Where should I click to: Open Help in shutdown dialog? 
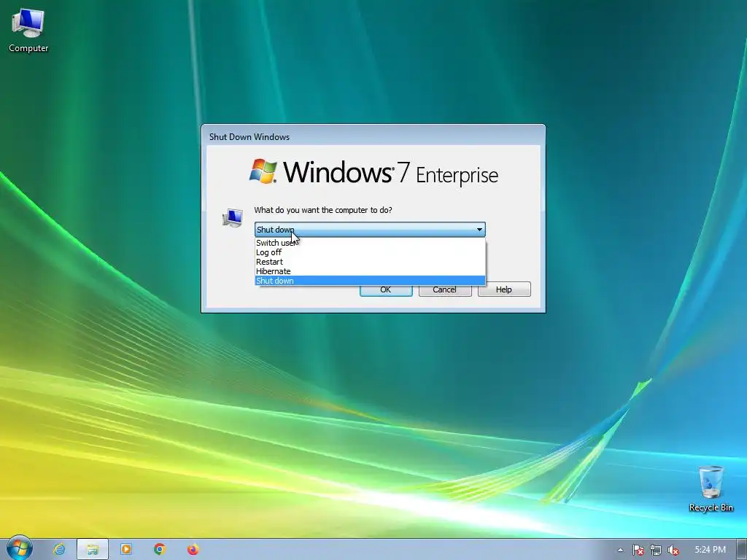[x=504, y=289]
